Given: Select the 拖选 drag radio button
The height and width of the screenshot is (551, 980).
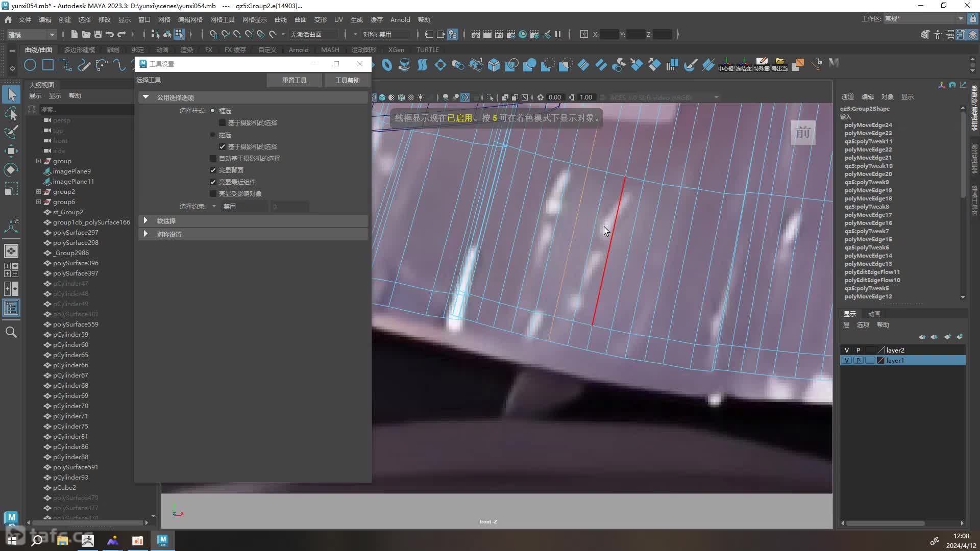Looking at the screenshot, I should click(213, 135).
